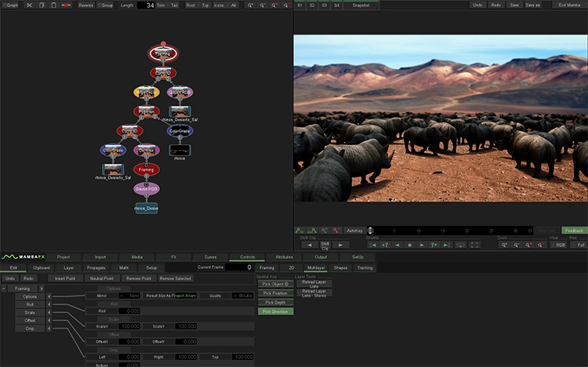This screenshot has height=367, width=588.
Task: Open the Attributes tab
Action: [284, 256]
